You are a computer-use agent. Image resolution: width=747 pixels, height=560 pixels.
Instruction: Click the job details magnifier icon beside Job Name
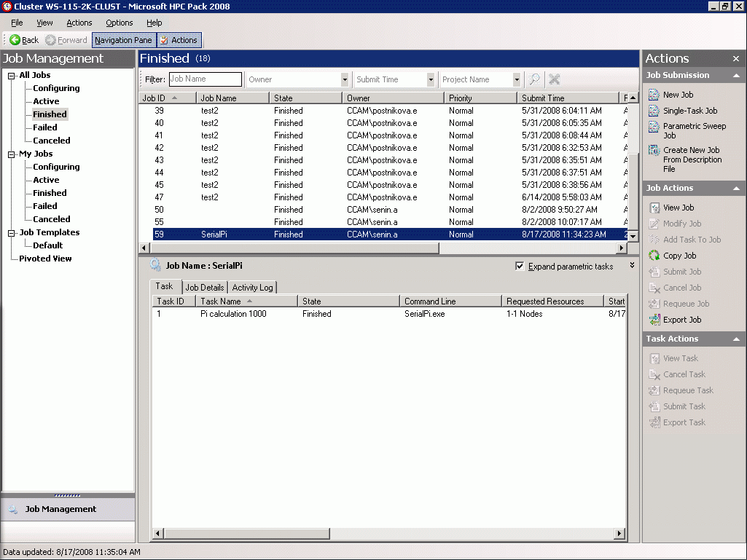coord(155,265)
